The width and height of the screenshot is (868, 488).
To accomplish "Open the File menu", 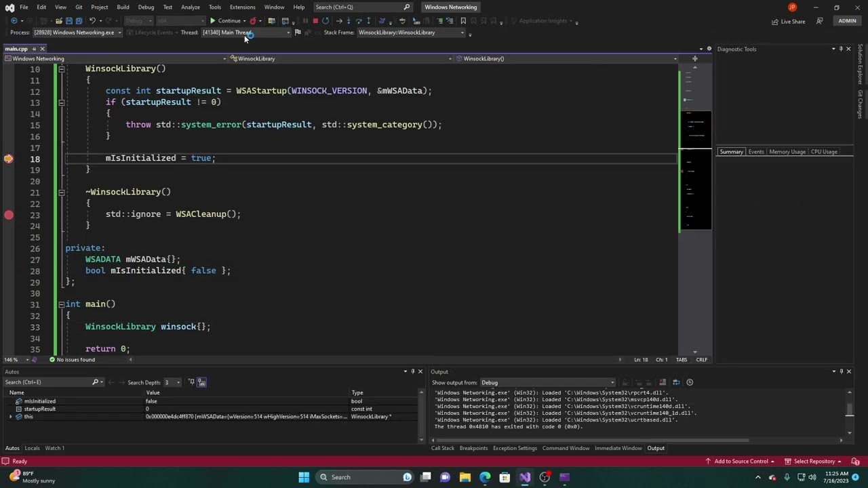I will pos(24,7).
